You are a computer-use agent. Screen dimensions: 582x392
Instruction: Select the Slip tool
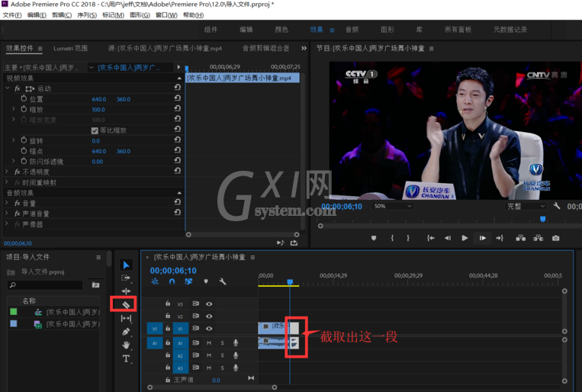126,318
